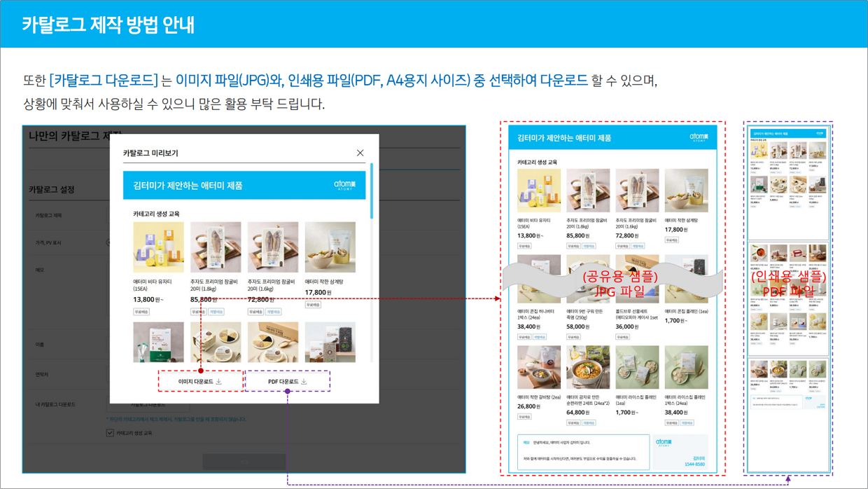This screenshot has width=868, height=489.
Task: Click 72,800원 price in preview modal
Action: 261,299
